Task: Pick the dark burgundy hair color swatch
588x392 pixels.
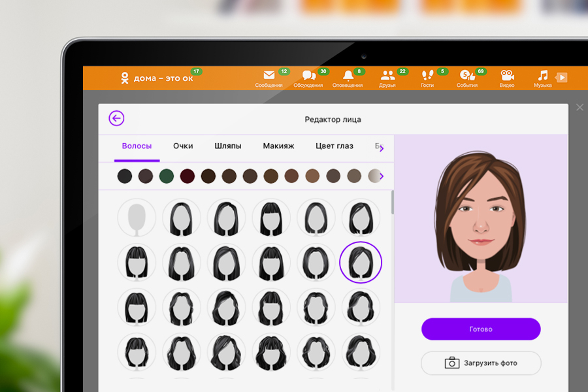Action: pyautogui.click(x=187, y=176)
